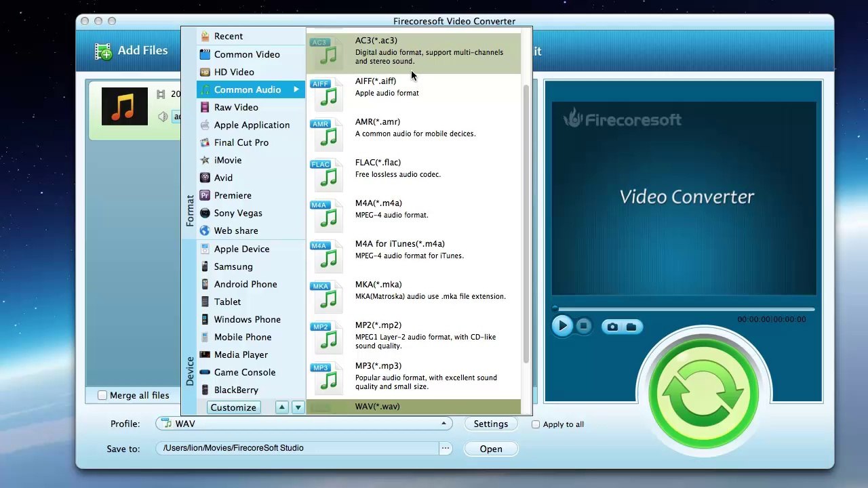Click the MKA(Matroska) audio description text
This screenshot has height=488, width=868.
click(x=431, y=296)
